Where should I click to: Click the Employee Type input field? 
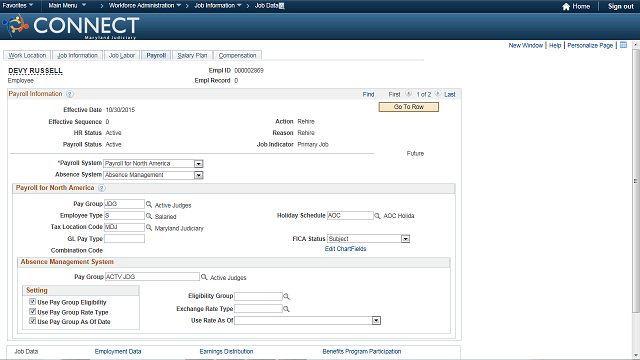coord(124,216)
